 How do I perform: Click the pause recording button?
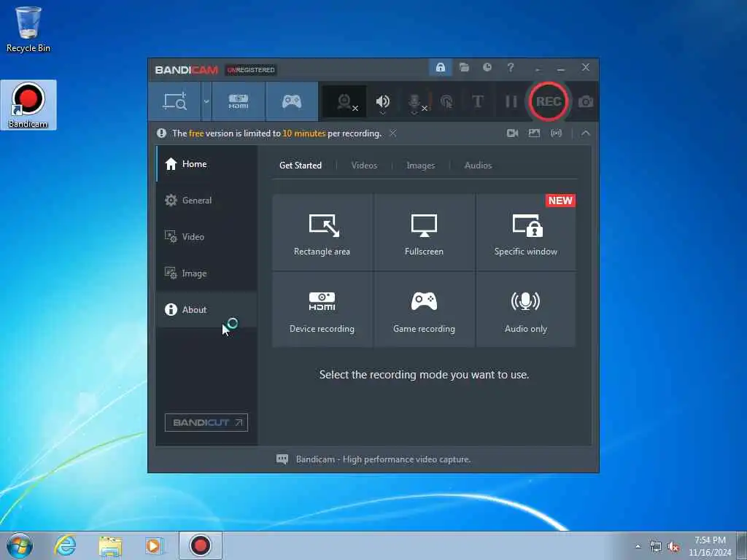click(511, 101)
